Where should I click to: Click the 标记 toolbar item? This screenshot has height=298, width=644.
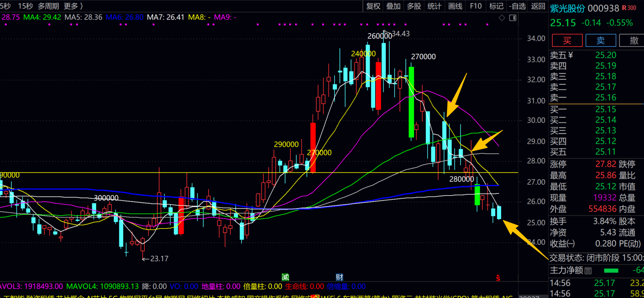coord(496,6)
